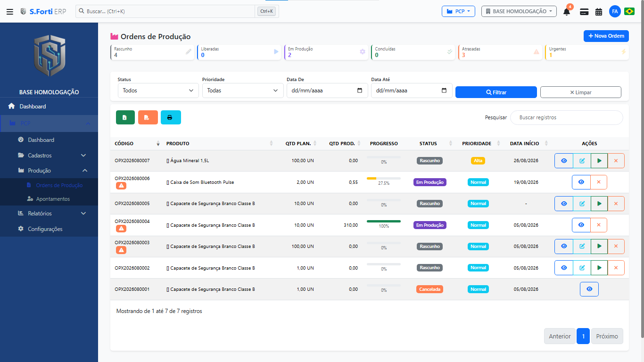
Task: View details of order OPX2026080006
Action: click(x=581, y=182)
